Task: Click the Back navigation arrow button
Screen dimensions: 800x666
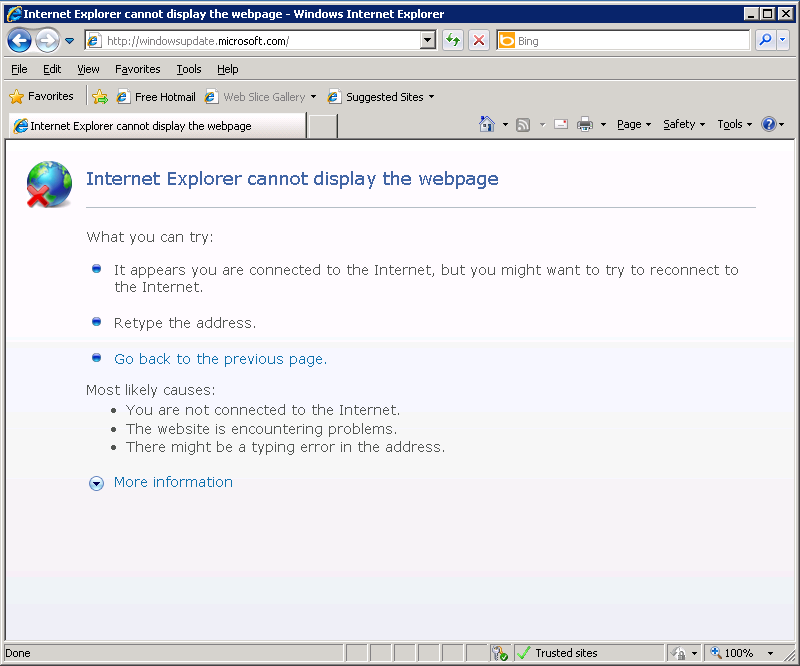Action: click(x=19, y=40)
